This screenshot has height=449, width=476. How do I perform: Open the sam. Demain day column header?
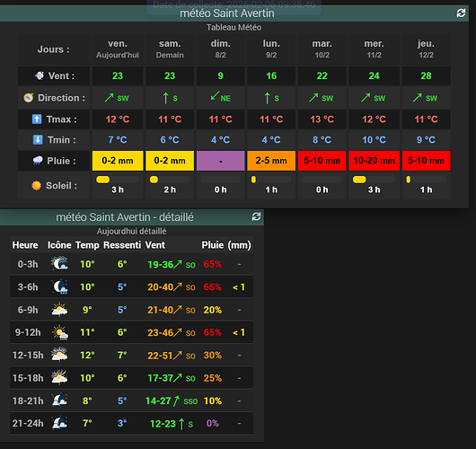tap(170, 48)
